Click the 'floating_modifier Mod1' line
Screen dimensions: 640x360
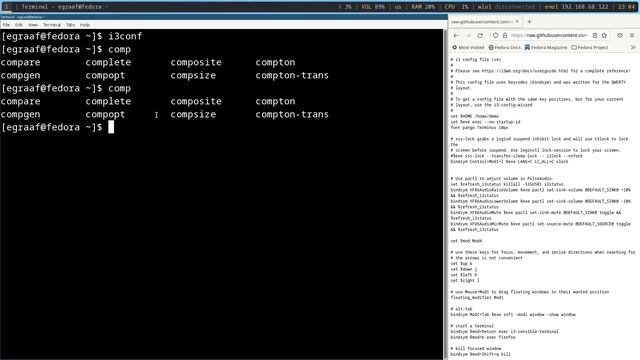(x=477, y=298)
